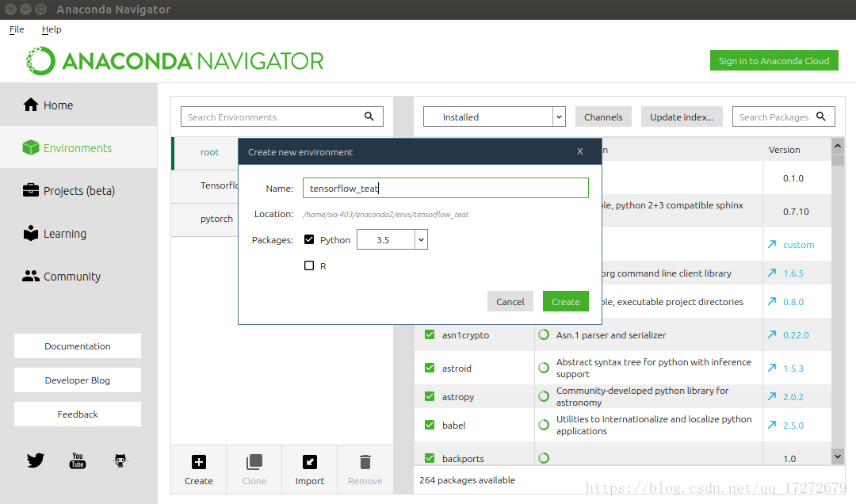Click the package list scroll up arrow
Viewport: 856px width, 504px height.
pyautogui.click(x=838, y=147)
